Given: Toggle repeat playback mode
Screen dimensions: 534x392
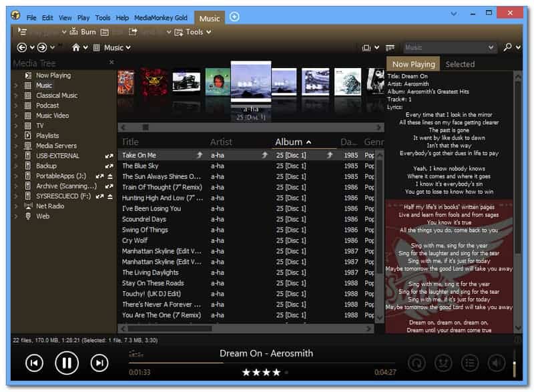Looking at the screenshot, I should (x=417, y=363).
